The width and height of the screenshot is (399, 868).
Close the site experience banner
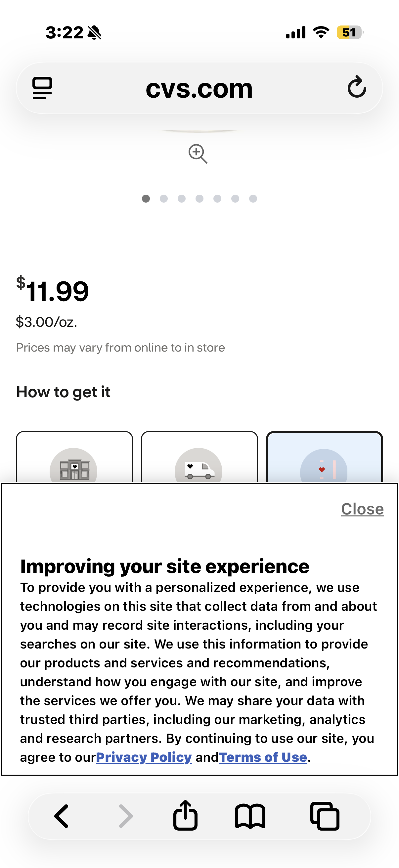362,509
